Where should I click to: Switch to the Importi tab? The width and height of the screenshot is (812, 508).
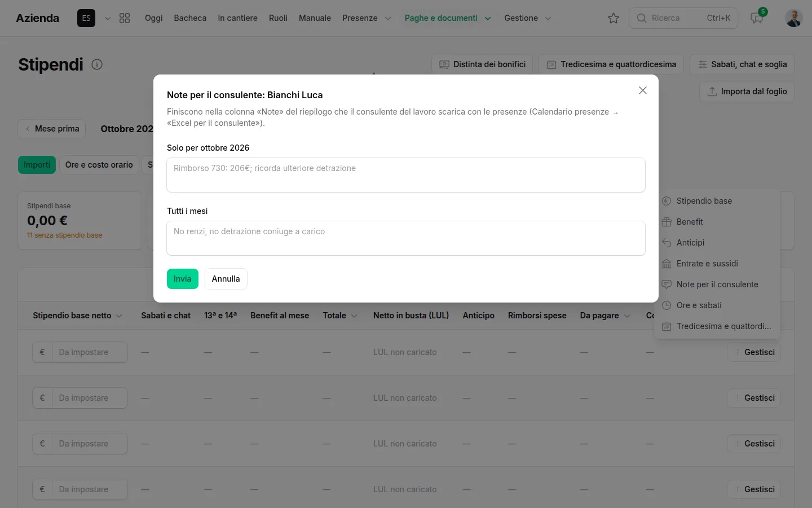37,165
